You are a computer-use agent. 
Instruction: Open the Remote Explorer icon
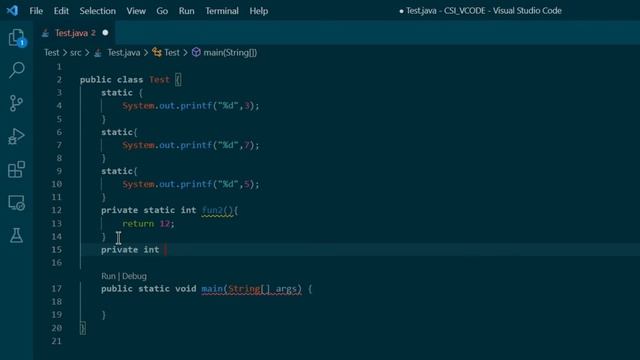16,202
